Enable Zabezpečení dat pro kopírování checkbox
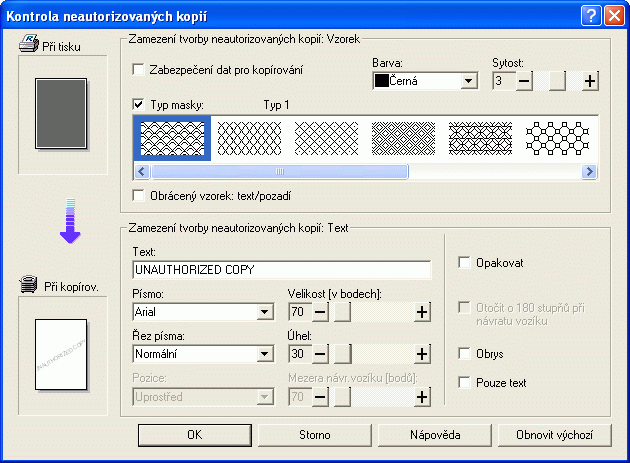Image resolution: width=630 pixels, height=463 pixels. [x=139, y=70]
